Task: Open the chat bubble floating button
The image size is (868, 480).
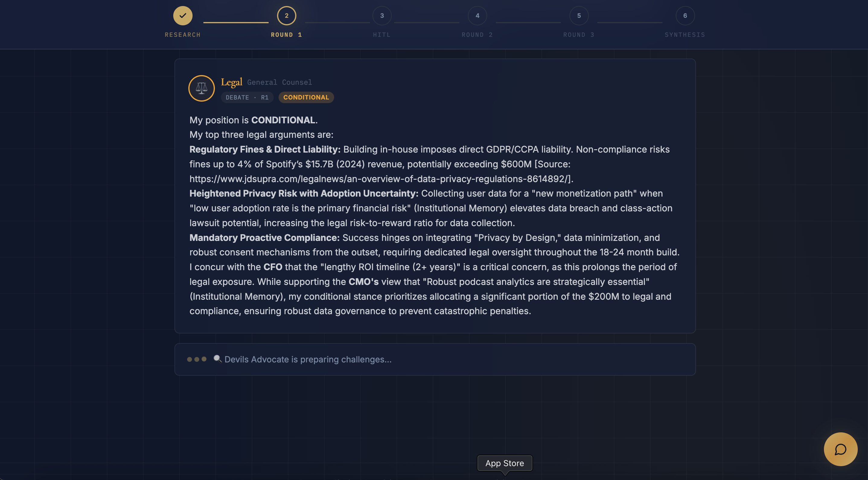Action: tap(840, 449)
